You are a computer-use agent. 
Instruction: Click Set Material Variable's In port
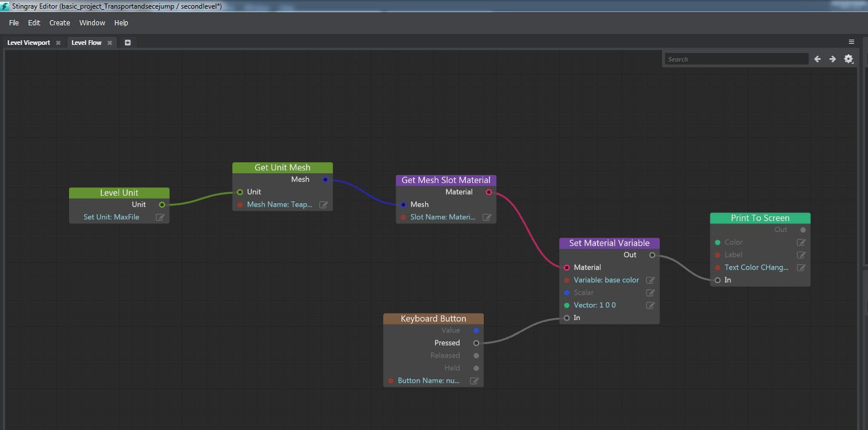point(567,318)
